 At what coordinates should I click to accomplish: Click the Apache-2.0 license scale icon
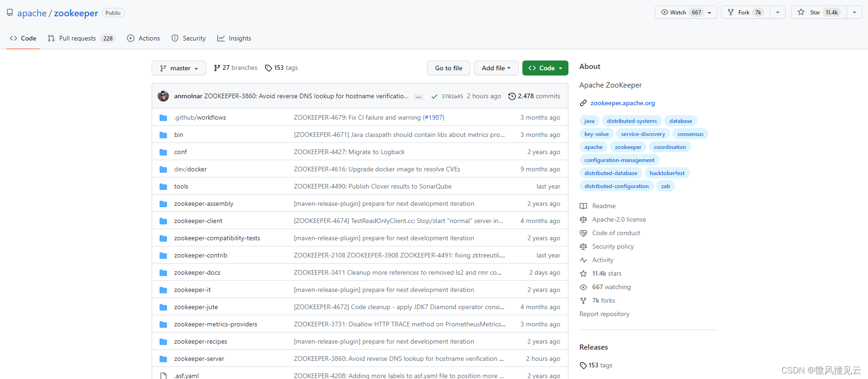coord(583,220)
